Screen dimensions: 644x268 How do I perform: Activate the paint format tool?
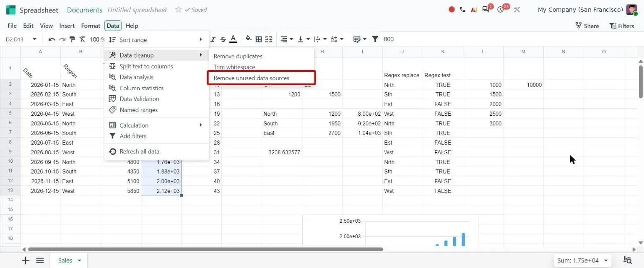tap(72, 39)
